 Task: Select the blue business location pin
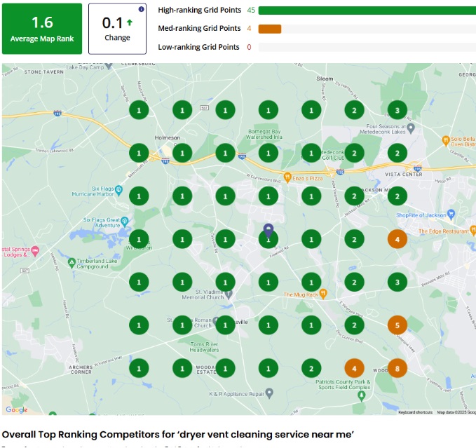pos(268,231)
